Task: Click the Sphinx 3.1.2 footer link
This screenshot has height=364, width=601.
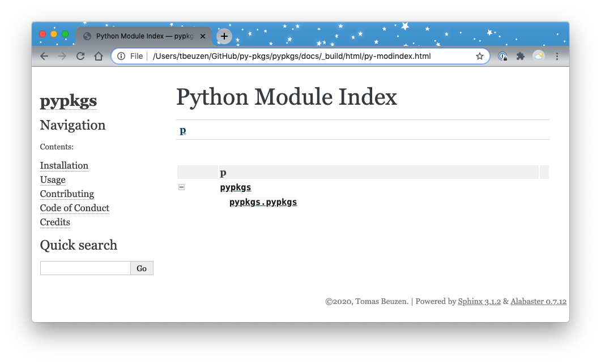Action: (479, 302)
